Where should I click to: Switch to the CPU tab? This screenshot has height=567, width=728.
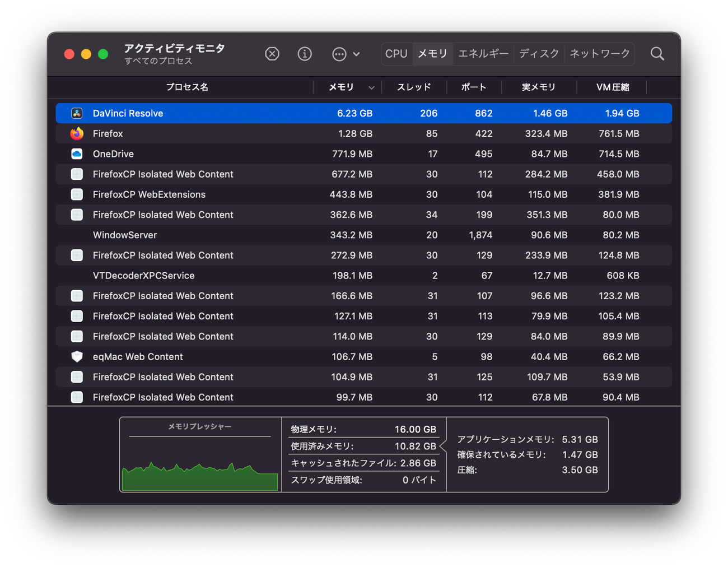(396, 54)
